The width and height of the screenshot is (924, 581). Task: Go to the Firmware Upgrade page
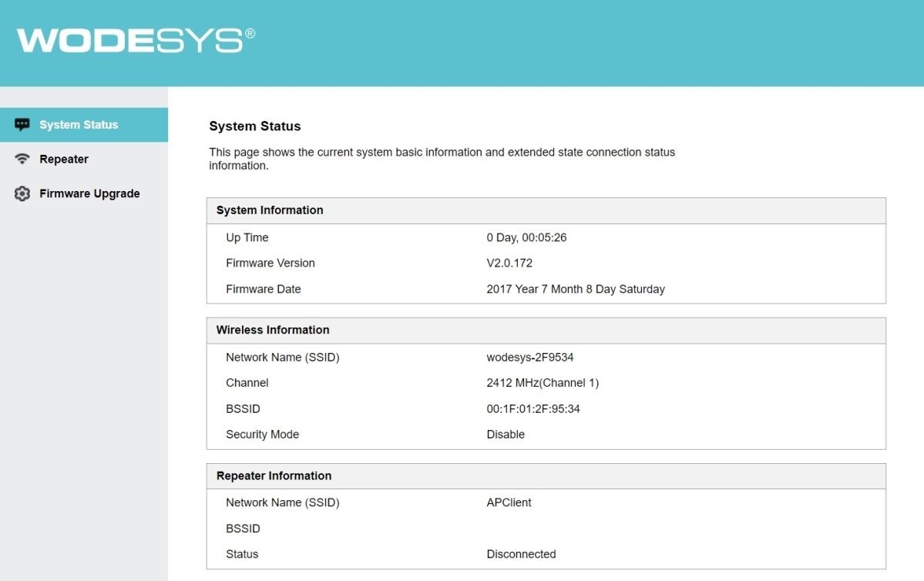[x=89, y=193]
